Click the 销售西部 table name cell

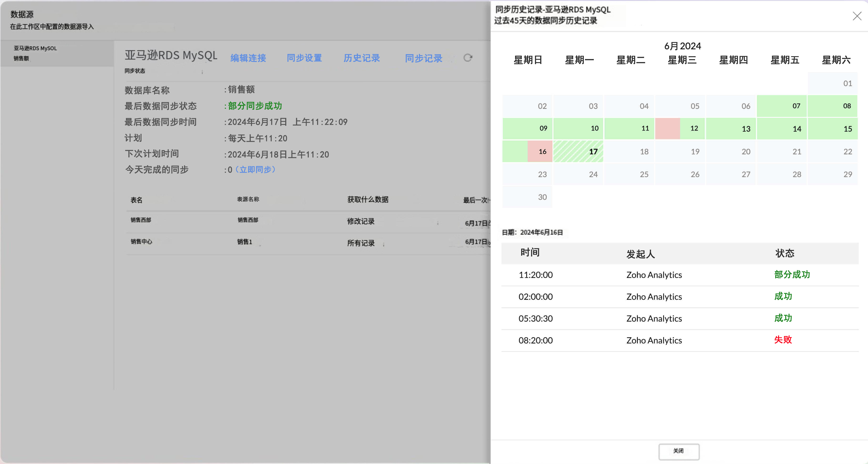(x=141, y=220)
